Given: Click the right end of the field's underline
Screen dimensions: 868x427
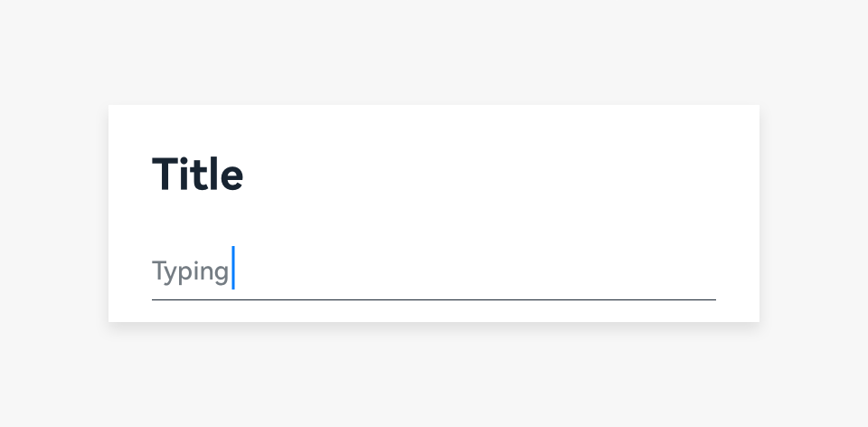Looking at the screenshot, I should pyautogui.click(x=712, y=299).
